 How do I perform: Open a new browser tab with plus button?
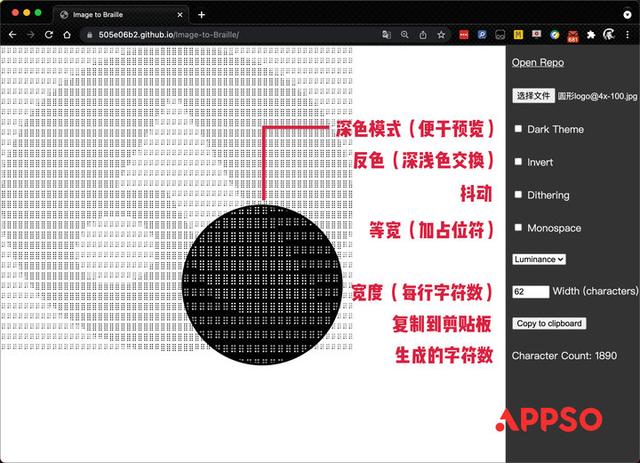201,14
